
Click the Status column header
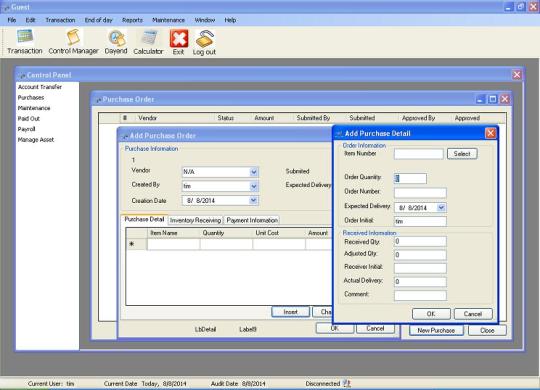[x=226, y=118]
